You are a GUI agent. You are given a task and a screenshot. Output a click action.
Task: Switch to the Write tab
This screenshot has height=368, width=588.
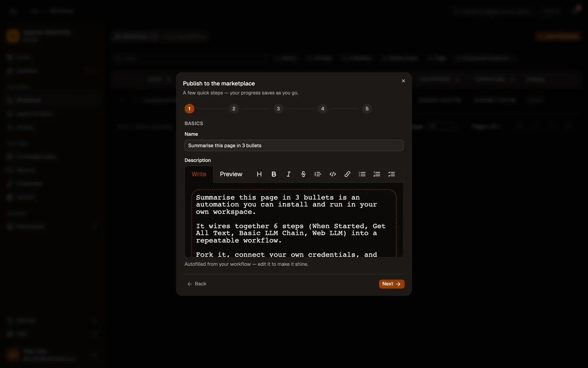199,174
